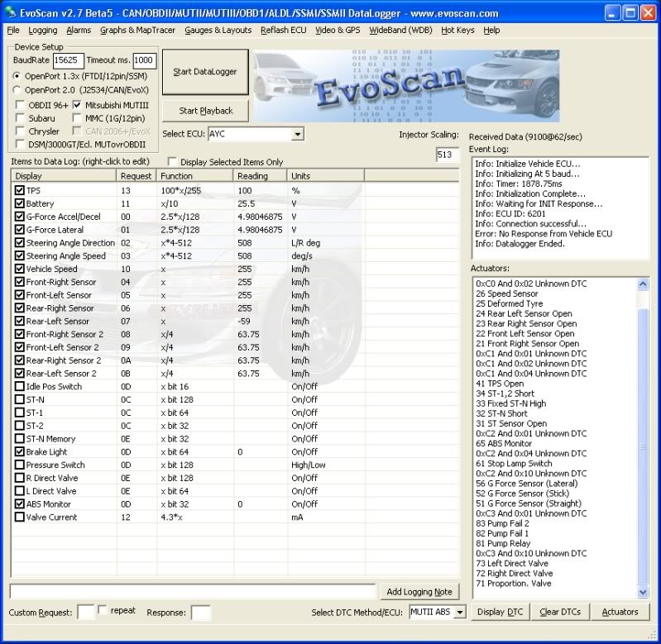Select '41 TPS Open' in Actuators list
661x644 pixels.
tap(500, 384)
